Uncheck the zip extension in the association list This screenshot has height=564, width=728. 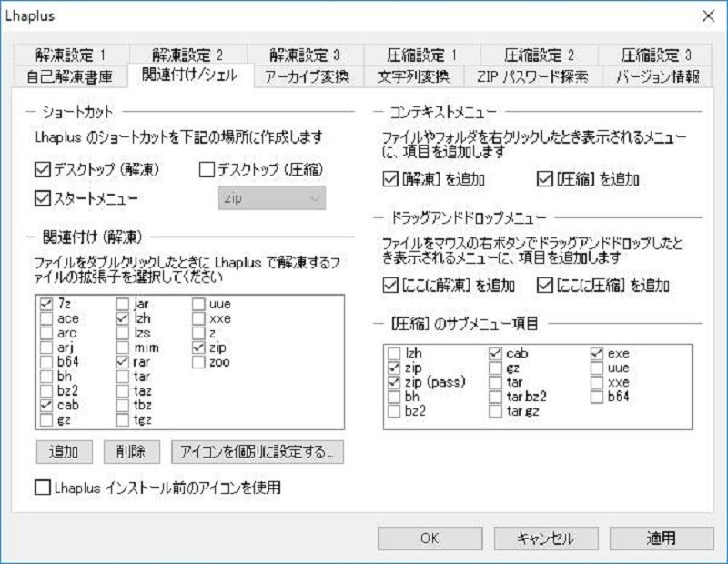[198, 347]
